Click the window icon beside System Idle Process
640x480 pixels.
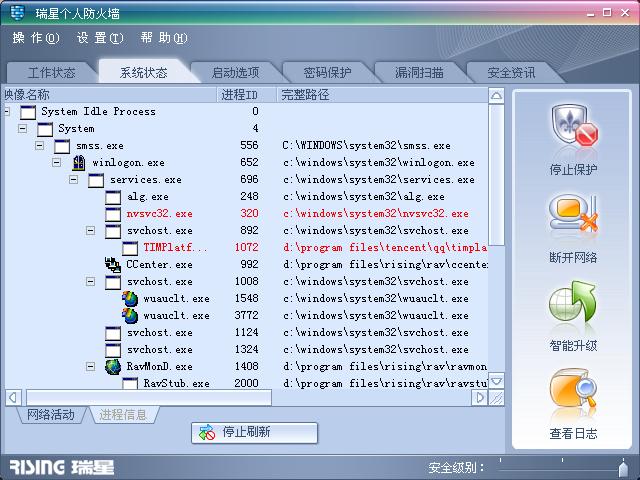[x=28, y=112]
